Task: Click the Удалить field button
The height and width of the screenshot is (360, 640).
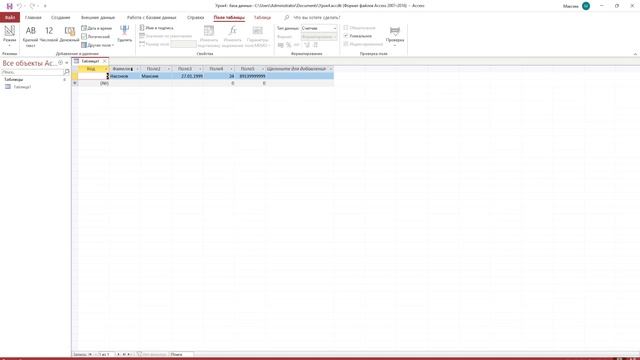Action: (124, 33)
